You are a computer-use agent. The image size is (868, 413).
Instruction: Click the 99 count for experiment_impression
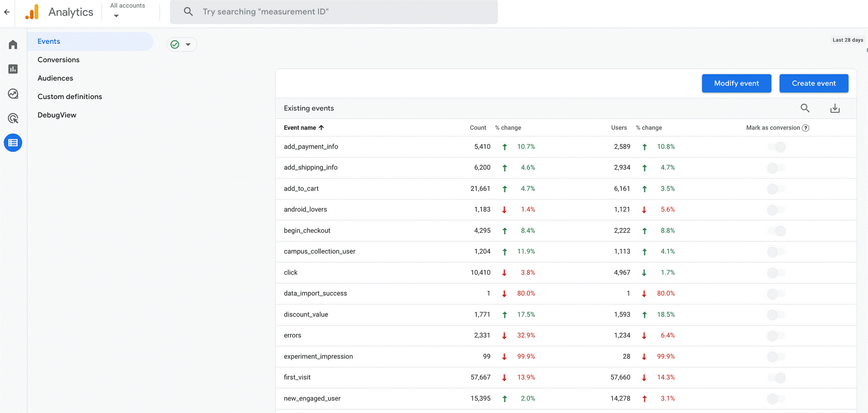click(487, 356)
